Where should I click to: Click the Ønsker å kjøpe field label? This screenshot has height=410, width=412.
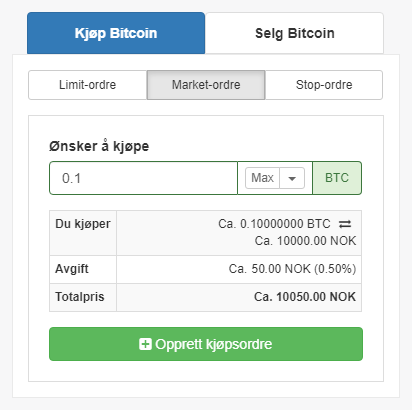(99, 146)
